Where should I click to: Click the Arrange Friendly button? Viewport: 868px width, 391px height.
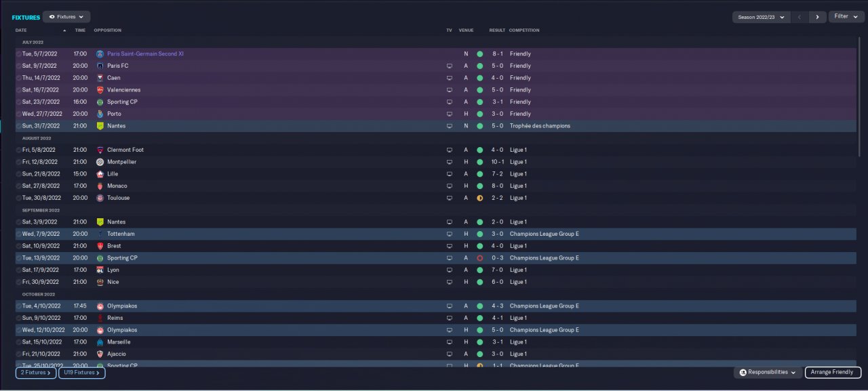point(833,372)
